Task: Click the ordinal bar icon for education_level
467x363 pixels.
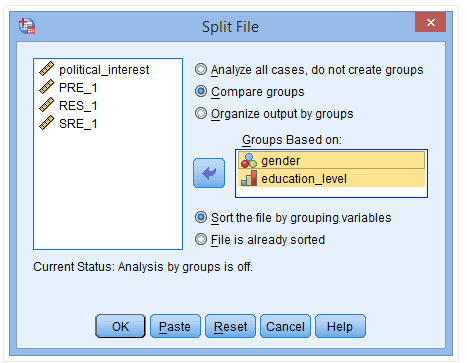Action: pyautogui.click(x=249, y=178)
